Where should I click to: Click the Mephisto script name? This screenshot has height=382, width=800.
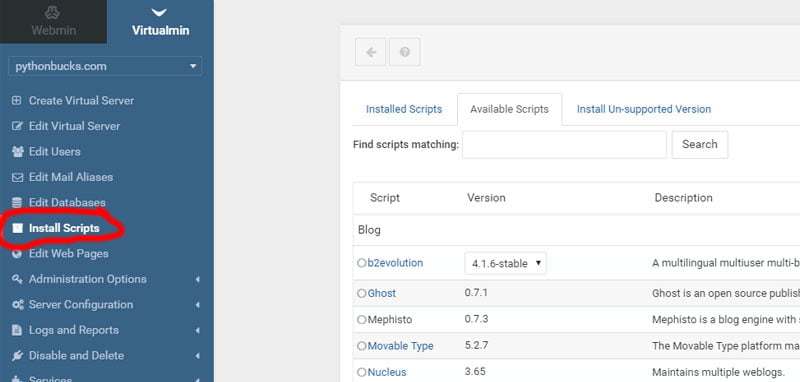click(390, 320)
